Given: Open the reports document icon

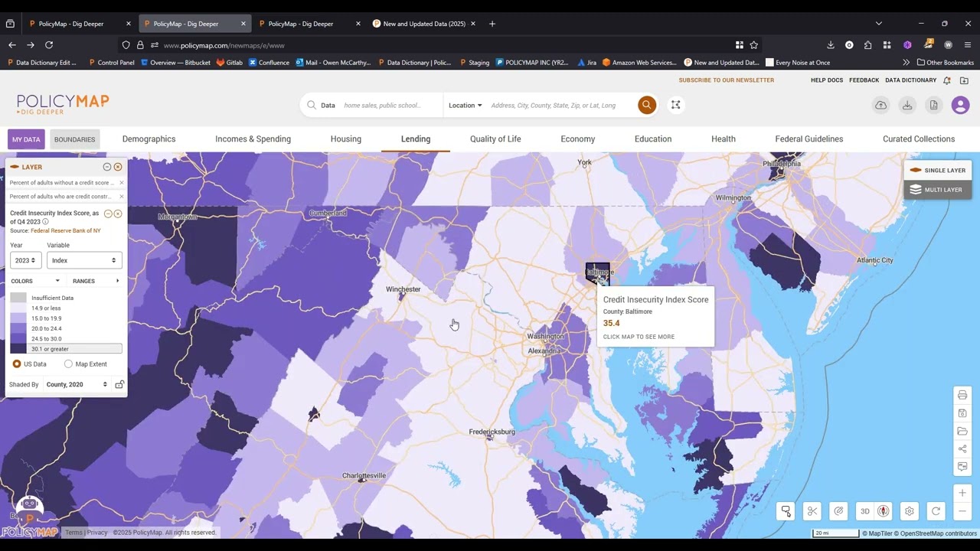Looking at the screenshot, I should pyautogui.click(x=933, y=105).
